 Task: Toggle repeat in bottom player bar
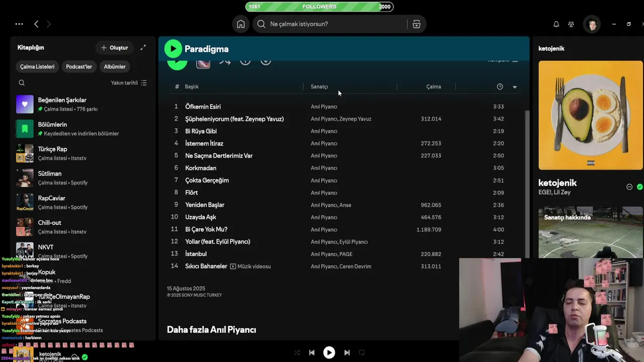tap(361, 353)
